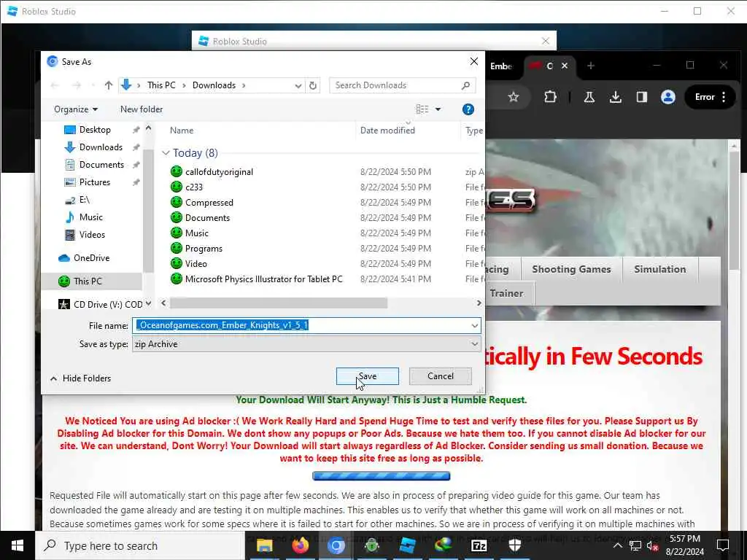Click the website download progress bar
The image size is (747, 560).
(381, 475)
